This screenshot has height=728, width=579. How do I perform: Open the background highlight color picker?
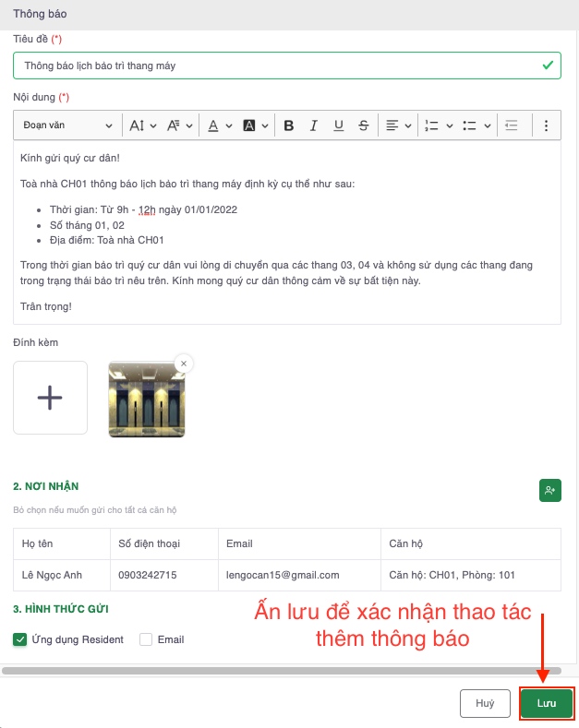[x=255, y=125]
